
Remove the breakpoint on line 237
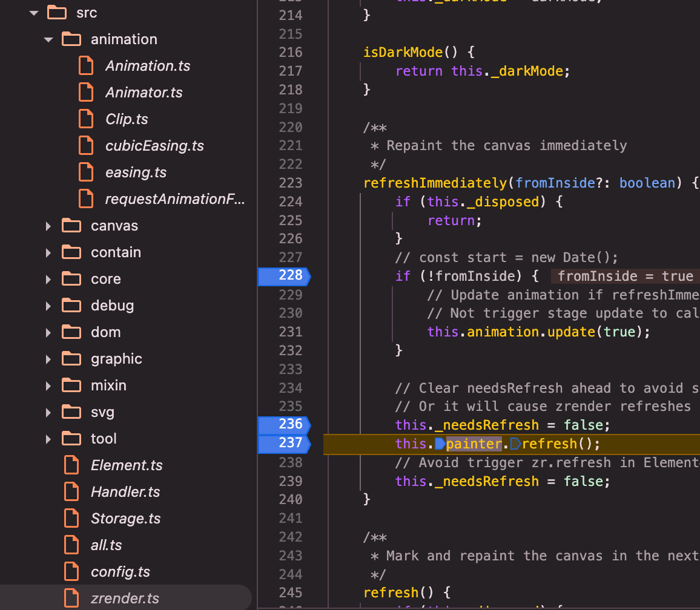(283, 444)
